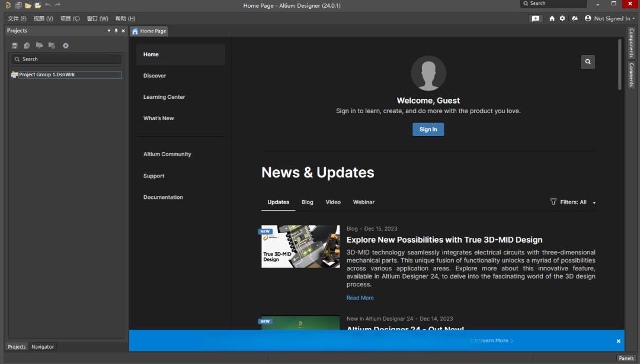Click the Home icon in the top-right toolbar
Viewport: 640px width, 364px height.
tap(552, 18)
